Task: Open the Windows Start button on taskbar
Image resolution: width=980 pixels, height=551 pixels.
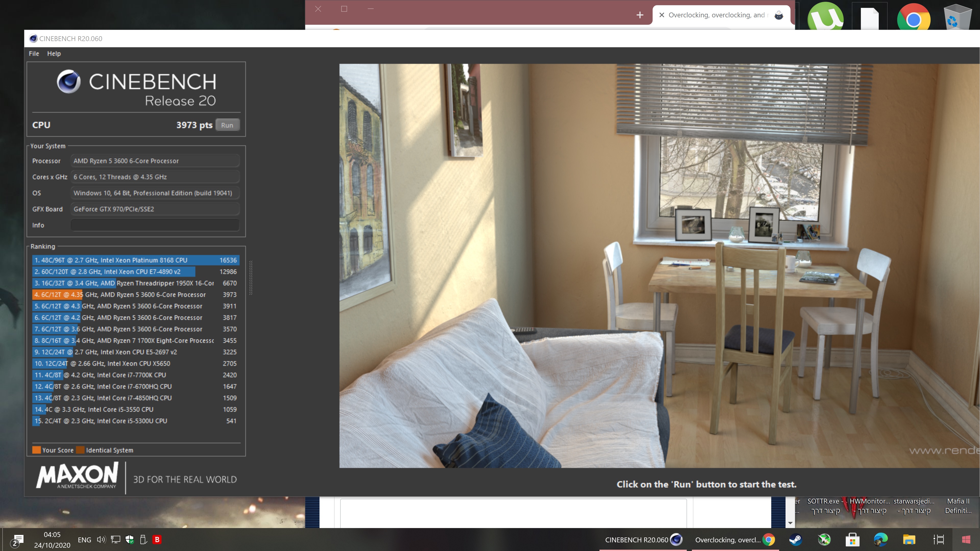Action: pyautogui.click(x=966, y=540)
